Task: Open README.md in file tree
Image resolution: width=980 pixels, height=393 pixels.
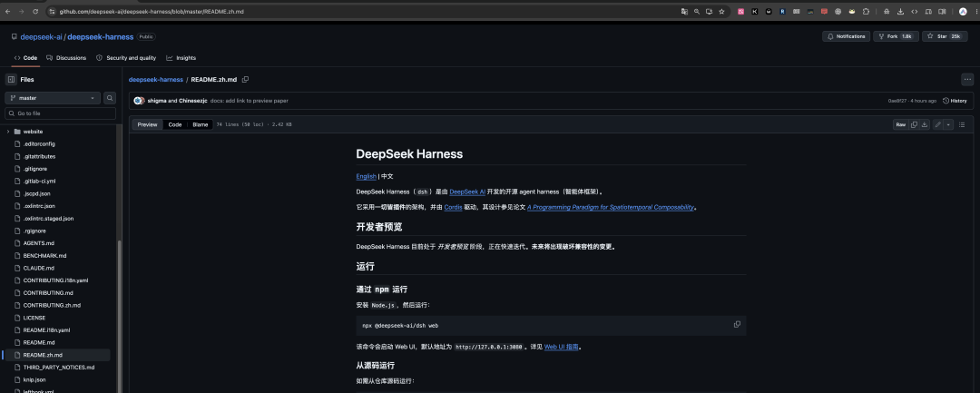Action: click(x=39, y=342)
